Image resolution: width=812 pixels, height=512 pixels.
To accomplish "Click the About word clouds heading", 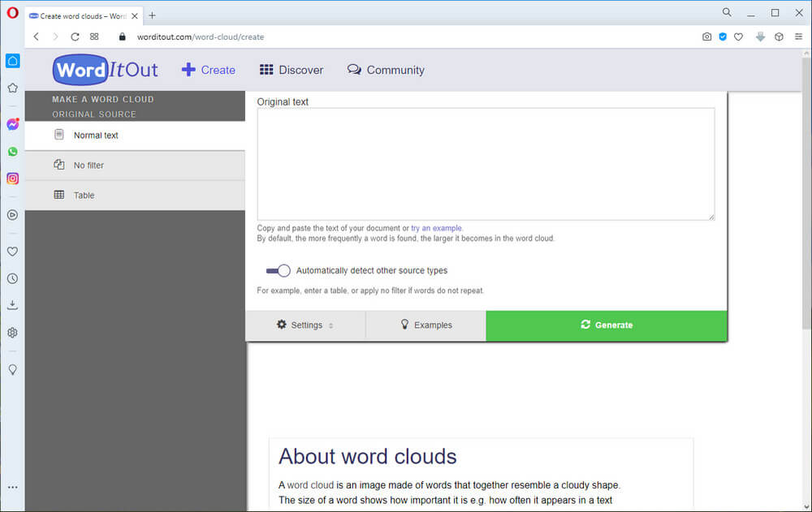I will click(368, 457).
